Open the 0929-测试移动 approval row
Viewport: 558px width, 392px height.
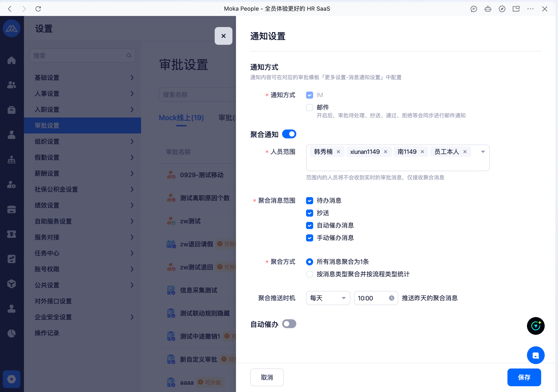(197, 175)
